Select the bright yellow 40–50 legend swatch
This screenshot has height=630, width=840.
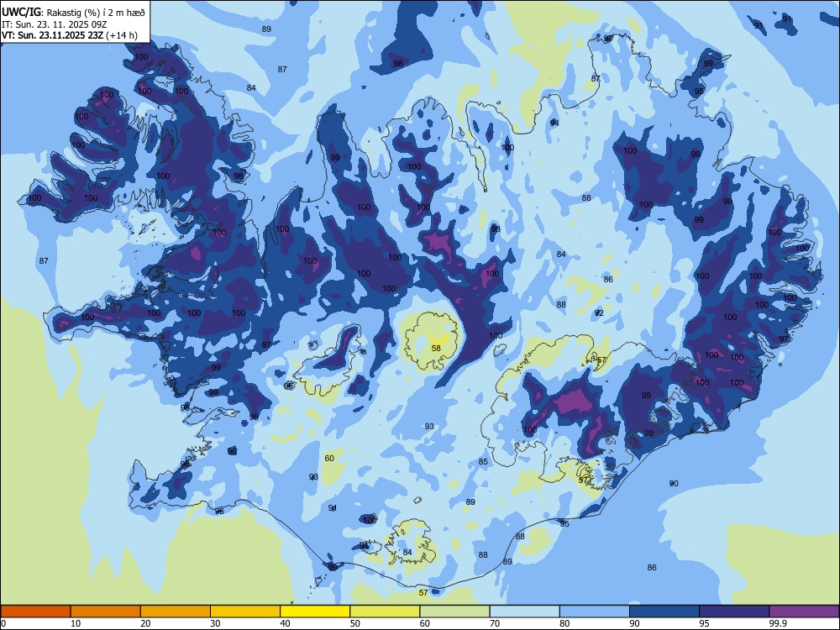pos(315,612)
